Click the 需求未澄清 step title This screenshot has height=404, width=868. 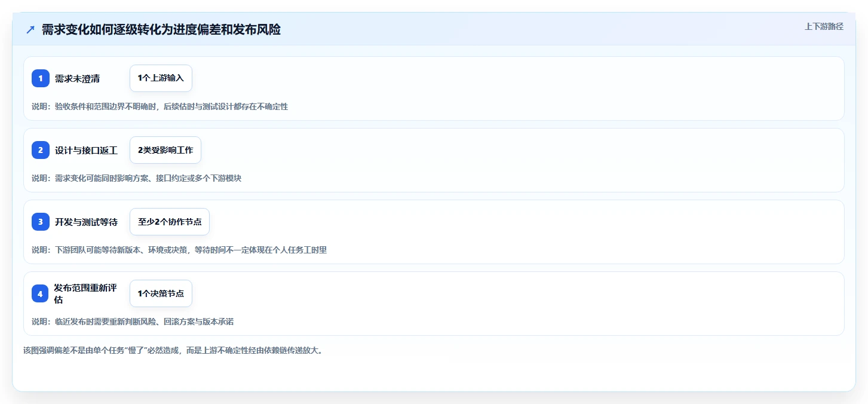(78, 78)
